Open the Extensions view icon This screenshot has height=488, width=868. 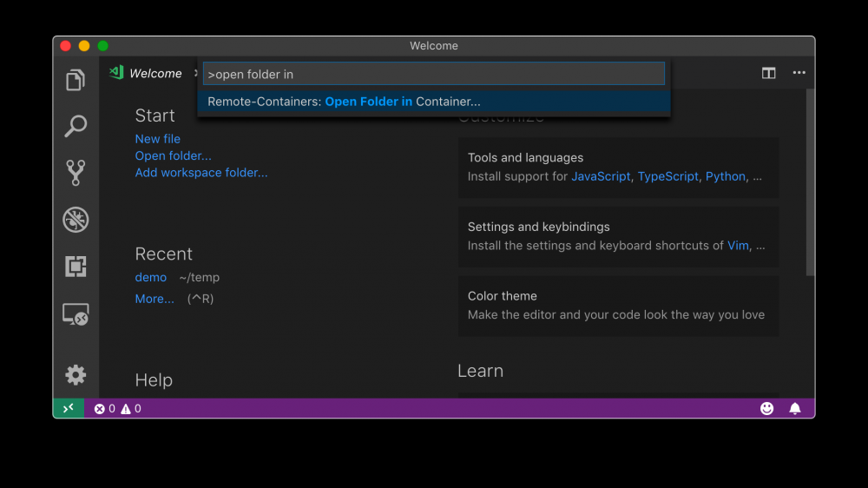[x=76, y=267]
